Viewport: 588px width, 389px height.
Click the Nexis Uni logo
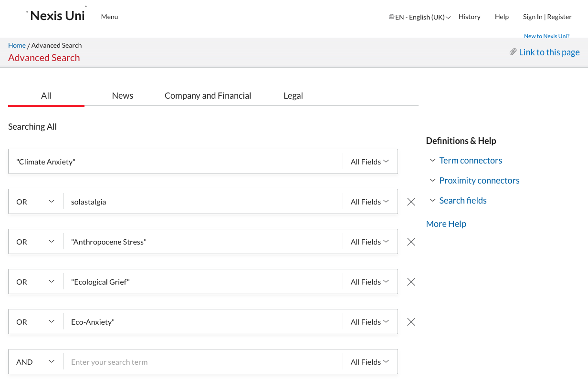[x=57, y=16]
